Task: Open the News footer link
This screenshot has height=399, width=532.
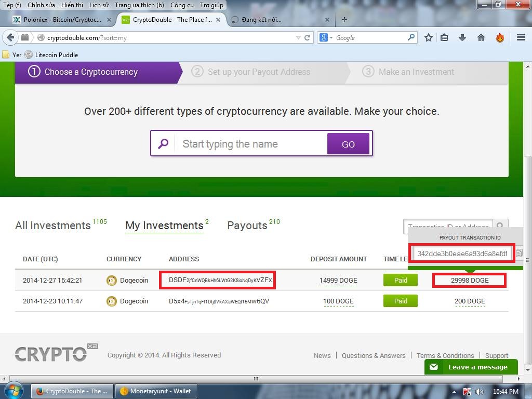Action: click(322, 355)
